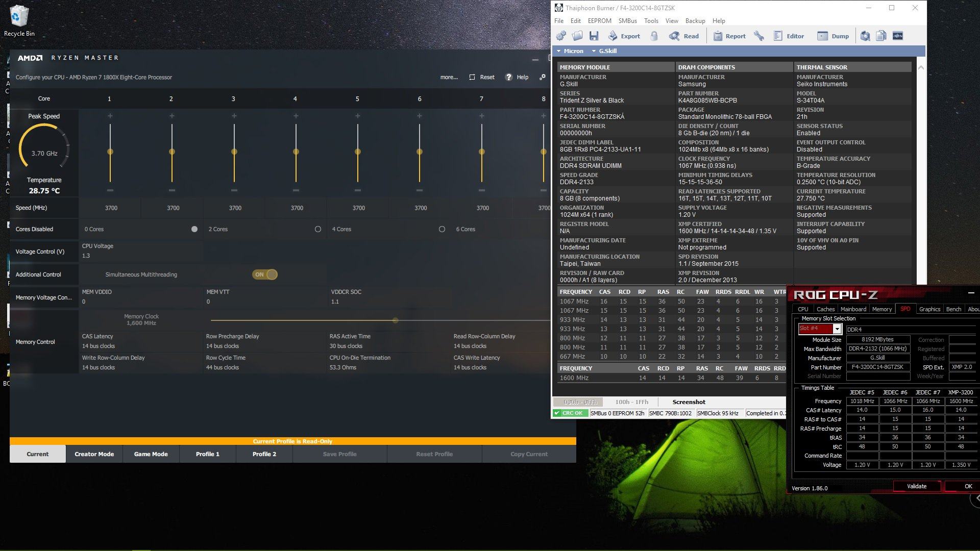Click the plus icon above Core 3 slider
This screenshot has height=551, width=980.
[234, 116]
